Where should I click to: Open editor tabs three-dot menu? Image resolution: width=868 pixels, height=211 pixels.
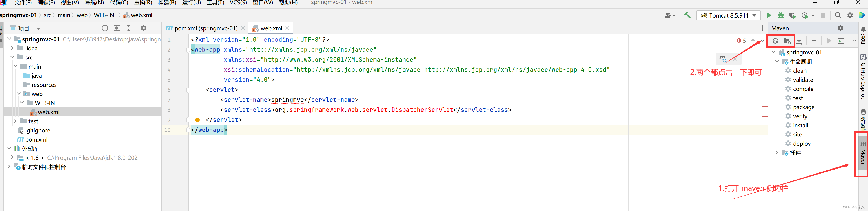[x=762, y=28]
